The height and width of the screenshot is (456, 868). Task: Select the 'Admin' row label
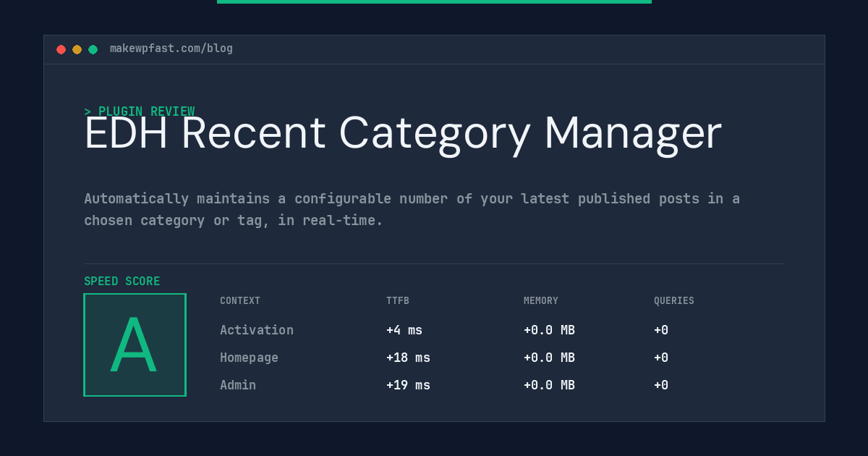(238, 385)
